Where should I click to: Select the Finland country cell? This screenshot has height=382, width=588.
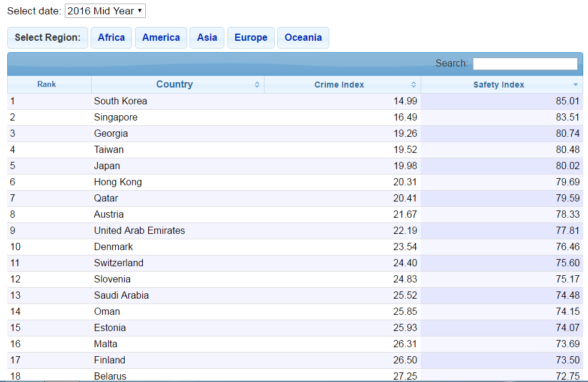[110, 360]
